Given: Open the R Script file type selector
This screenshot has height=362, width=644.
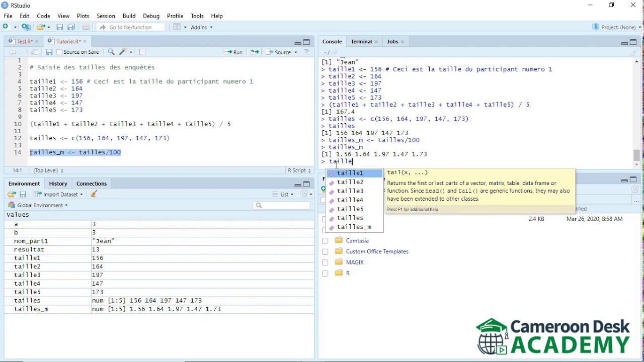Looking at the screenshot, I should coord(298,170).
